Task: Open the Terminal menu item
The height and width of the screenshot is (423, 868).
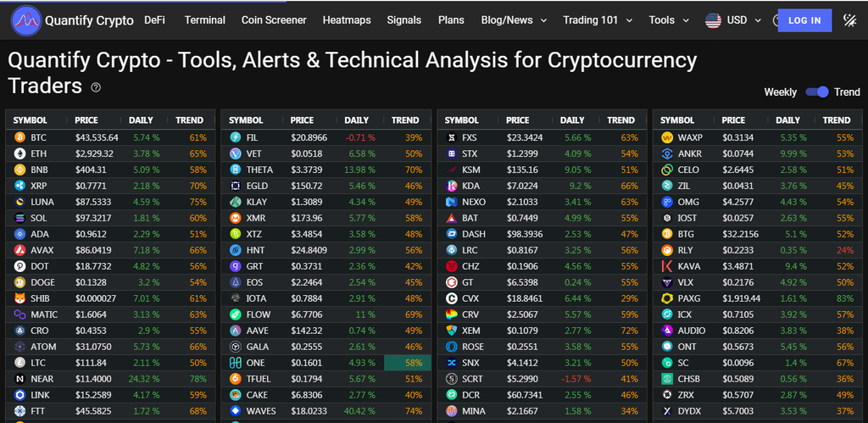Action: click(205, 20)
